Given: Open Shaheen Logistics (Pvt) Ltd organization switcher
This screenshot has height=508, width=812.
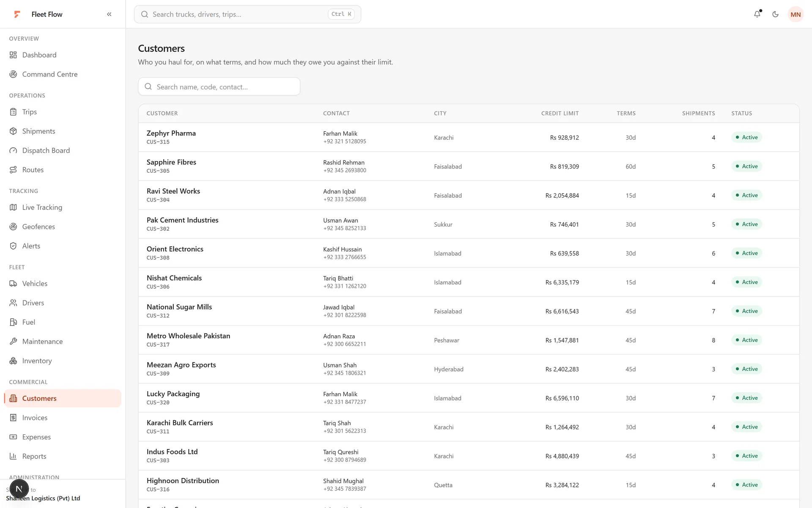Looking at the screenshot, I should tap(43, 498).
